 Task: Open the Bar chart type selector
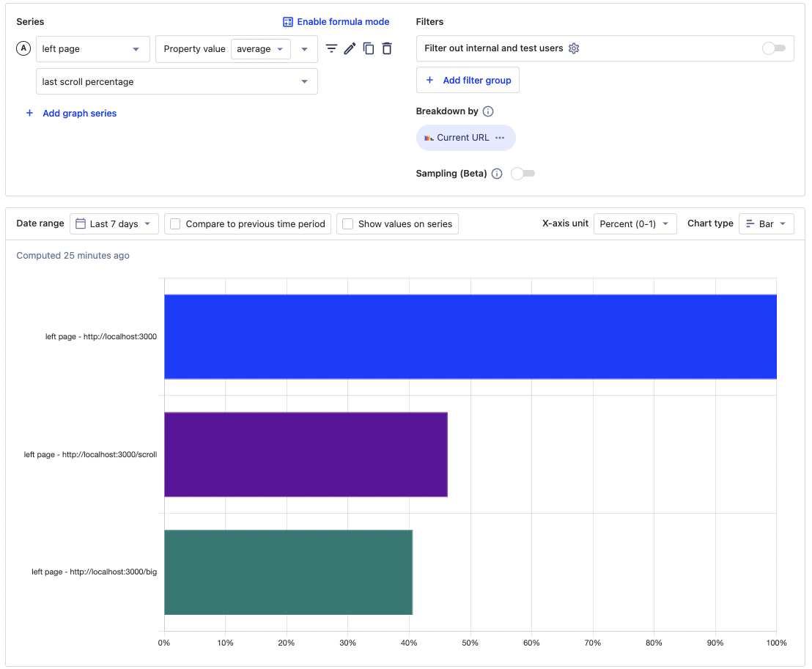click(766, 224)
